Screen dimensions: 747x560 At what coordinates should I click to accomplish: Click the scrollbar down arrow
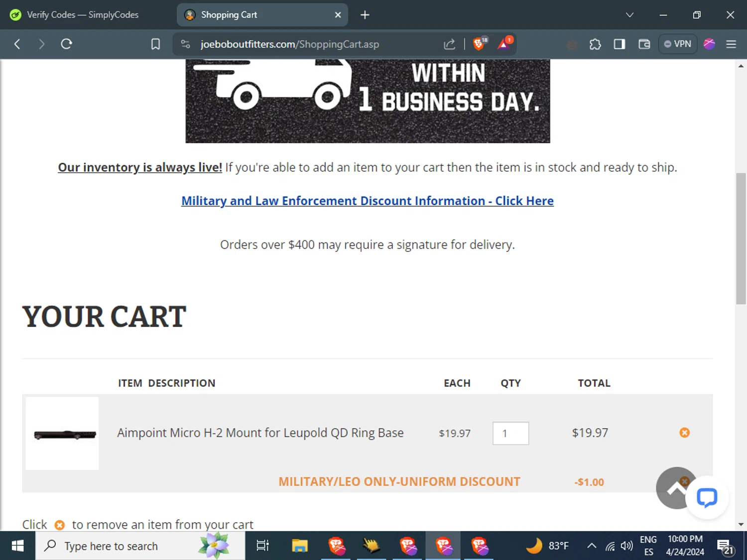(x=741, y=525)
